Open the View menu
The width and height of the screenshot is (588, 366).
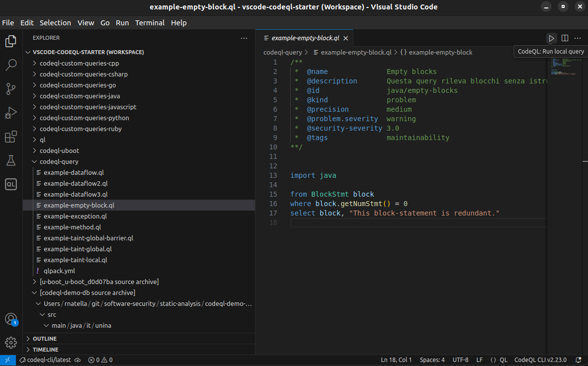click(x=86, y=23)
